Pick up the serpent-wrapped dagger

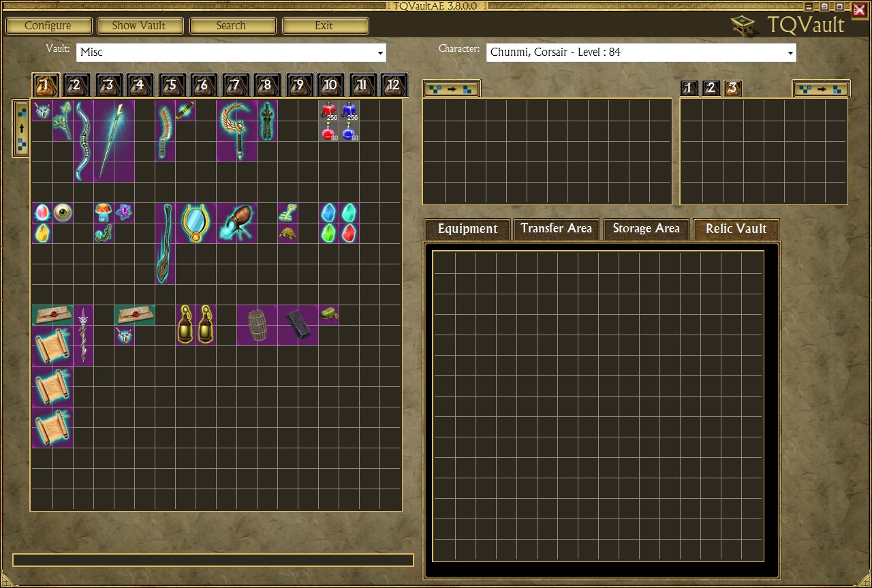(83, 335)
